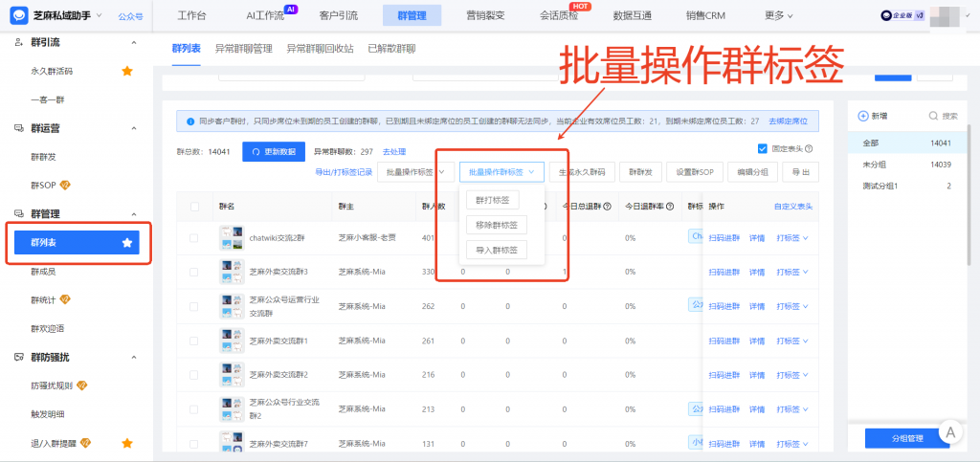Toggle the 固定表头 checkbox
980x462 pixels.
coord(762,149)
